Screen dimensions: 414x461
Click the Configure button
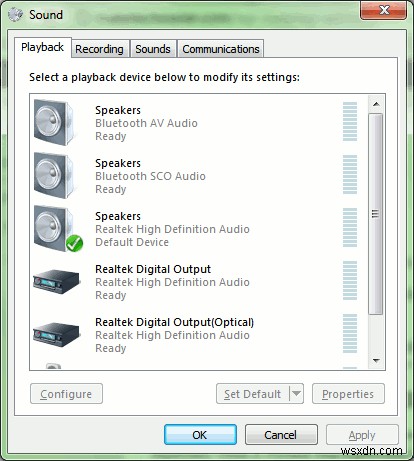(x=66, y=394)
